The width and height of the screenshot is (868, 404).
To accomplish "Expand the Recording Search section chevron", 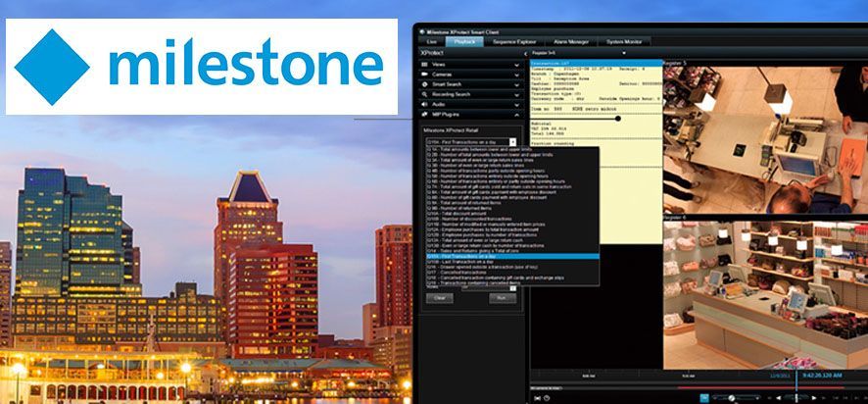I will pos(517,95).
